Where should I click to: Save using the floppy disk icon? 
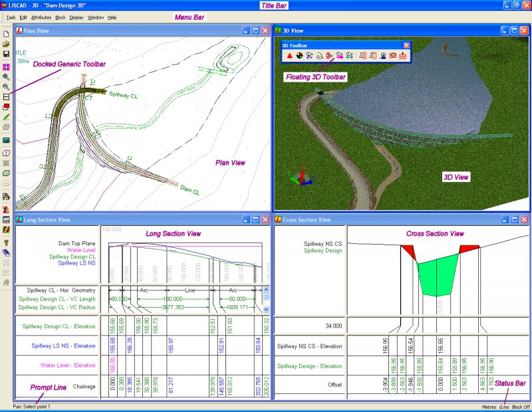(6, 54)
